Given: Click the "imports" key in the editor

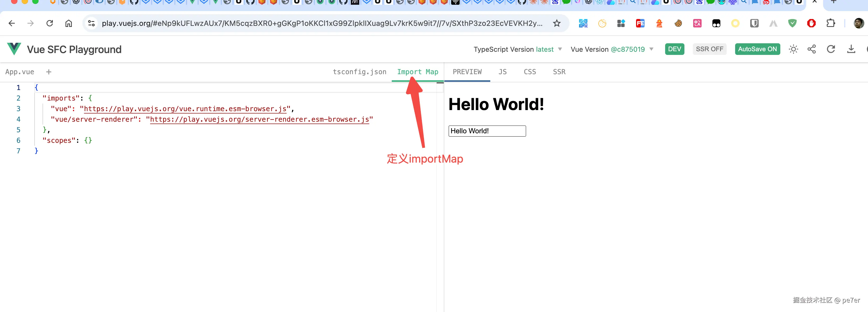Looking at the screenshot, I should coord(61,98).
